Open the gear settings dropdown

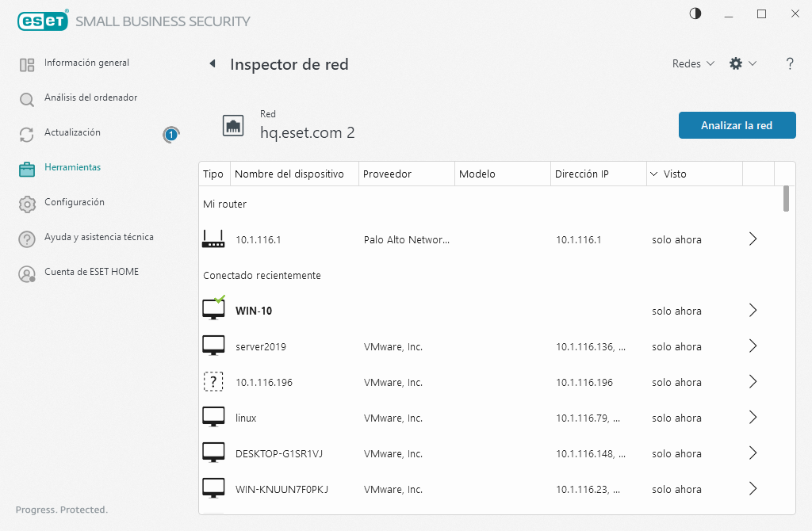742,64
